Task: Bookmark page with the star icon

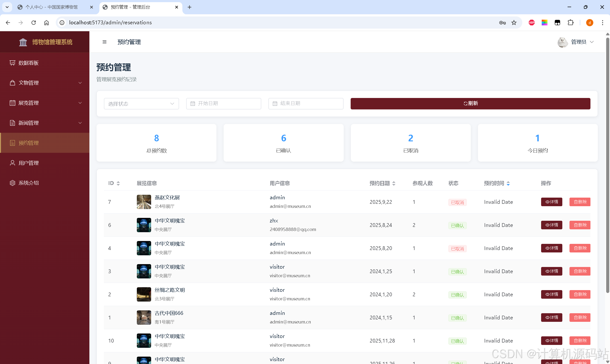Action: pyautogui.click(x=514, y=23)
